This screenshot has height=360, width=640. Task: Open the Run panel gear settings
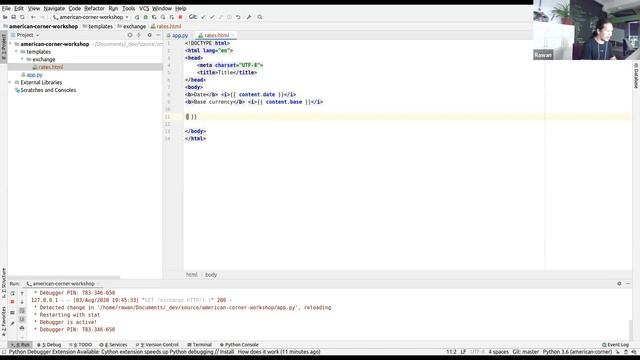coord(619,284)
